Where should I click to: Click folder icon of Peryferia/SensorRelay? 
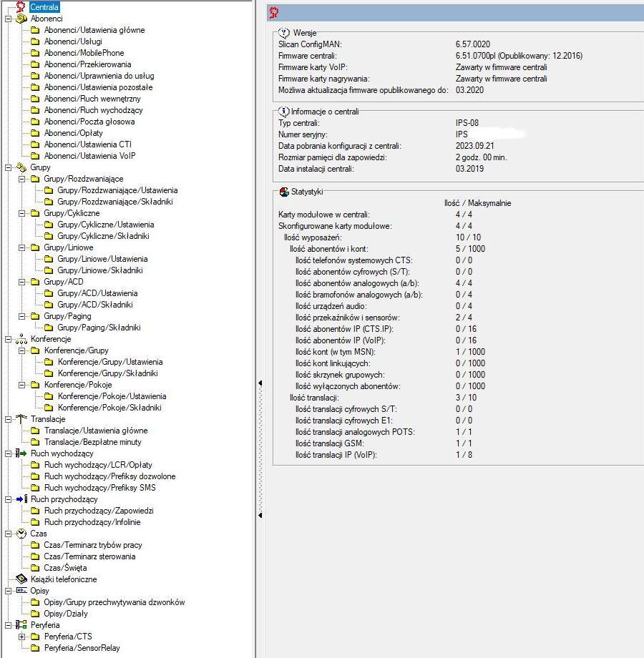click(35, 648)
